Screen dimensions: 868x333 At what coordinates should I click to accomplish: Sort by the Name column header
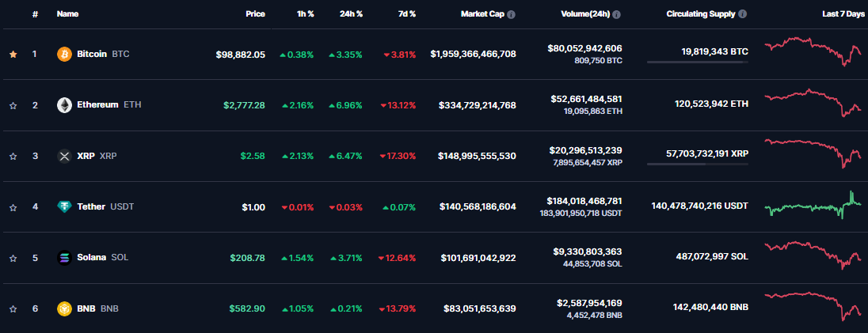pyautogui.click(x=67, y=14)
